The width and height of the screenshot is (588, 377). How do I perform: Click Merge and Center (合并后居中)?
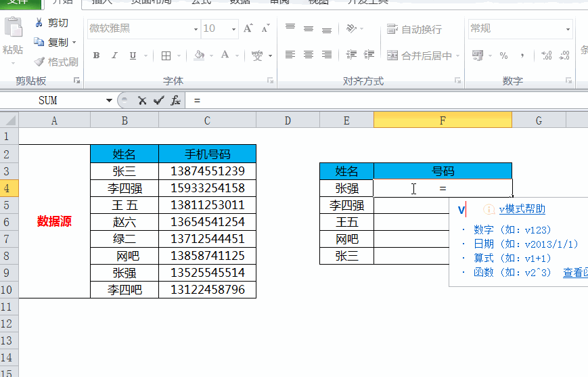420,56
